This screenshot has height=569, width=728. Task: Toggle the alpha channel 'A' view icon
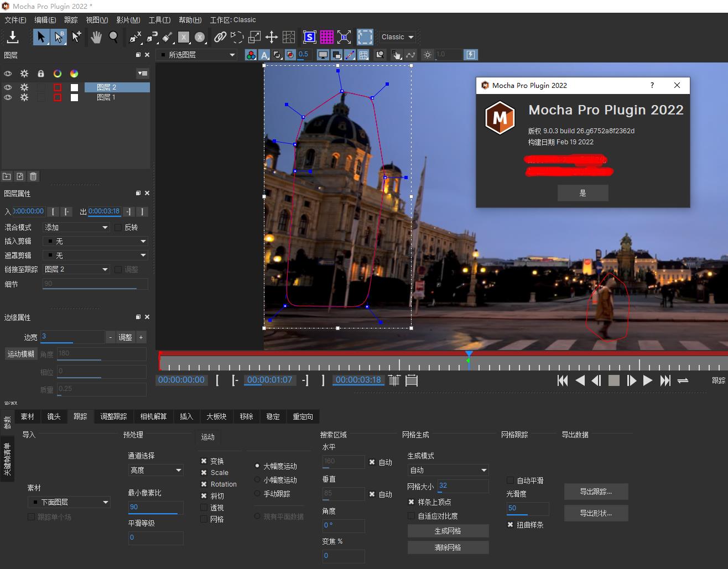point(264,55)
